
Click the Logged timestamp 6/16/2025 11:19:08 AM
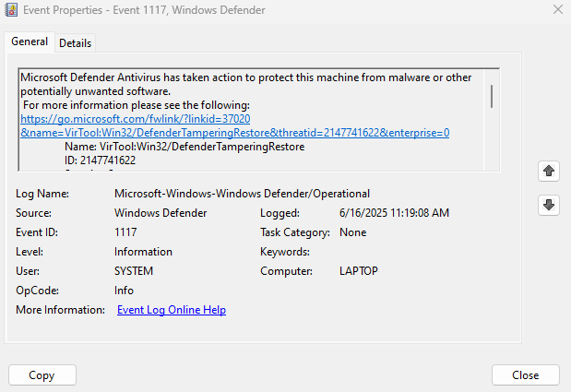point(394,213)
